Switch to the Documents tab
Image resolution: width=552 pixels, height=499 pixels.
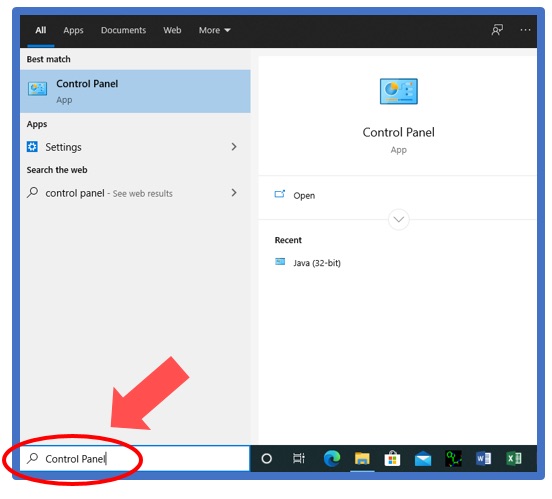point(123,30)
